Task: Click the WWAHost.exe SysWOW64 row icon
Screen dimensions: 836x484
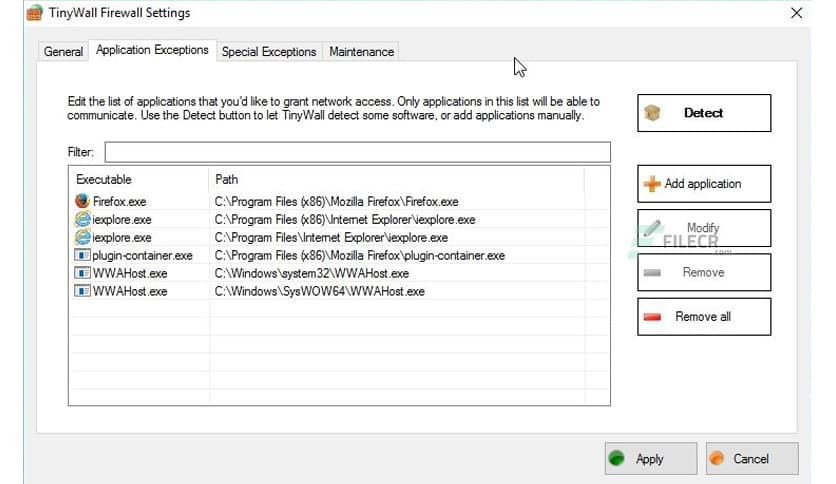Action: tap(82, 291)
